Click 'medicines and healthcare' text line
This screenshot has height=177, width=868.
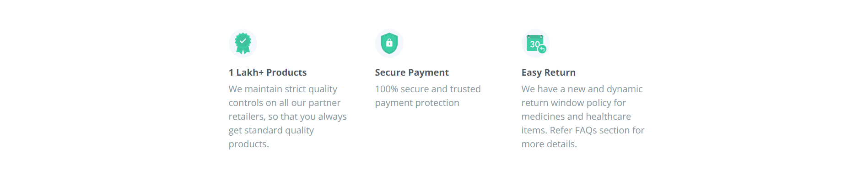576,116
